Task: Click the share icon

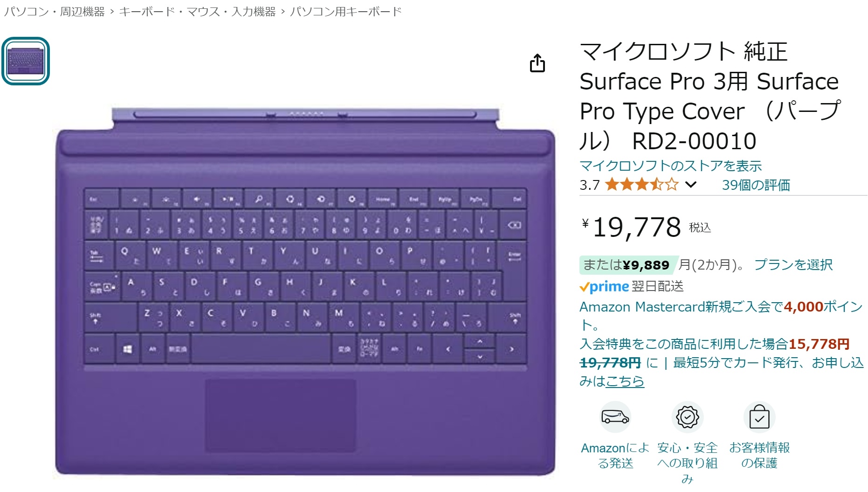Action: (538, 63)
